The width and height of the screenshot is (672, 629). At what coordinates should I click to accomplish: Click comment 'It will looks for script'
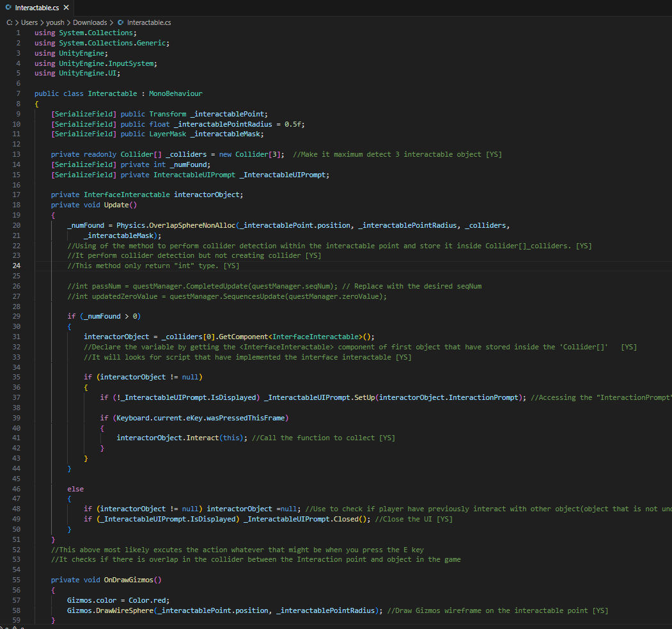click(247, 357)
